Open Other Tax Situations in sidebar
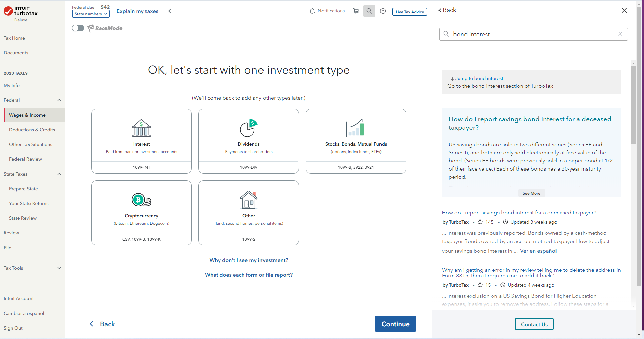This screenshot has width=644, height=339. pyautogui.click(x=31, y=144)
